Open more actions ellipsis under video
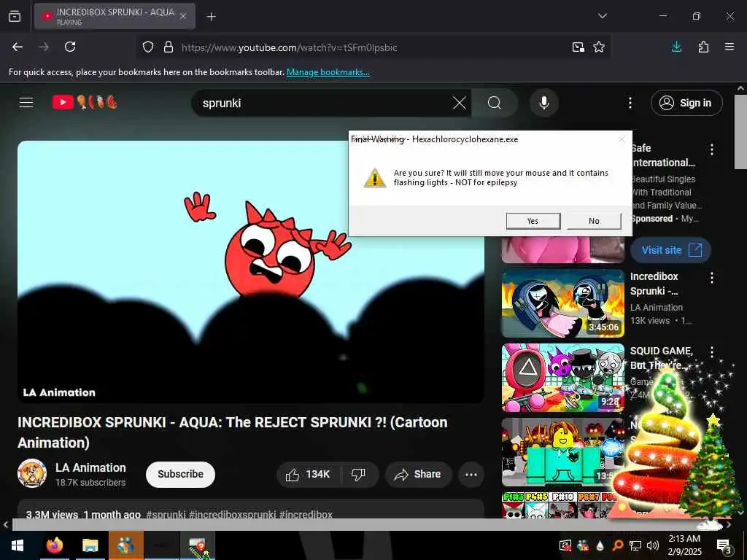 point(471,474)
